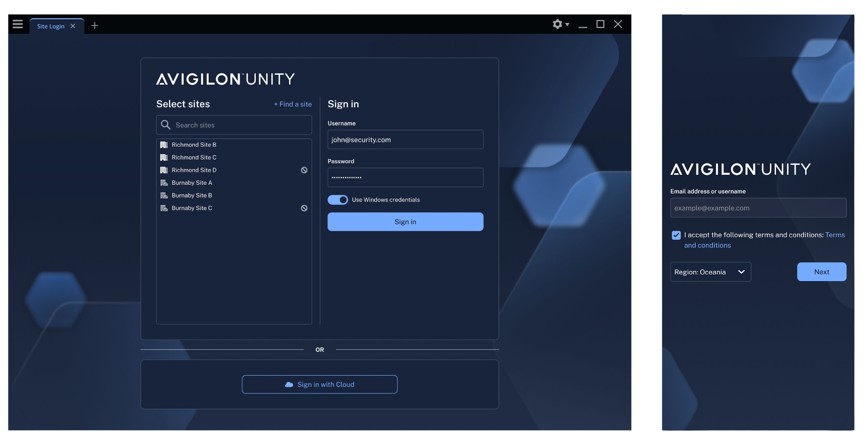
Task: Click the blocked icon on Burnaby Site C
Action: [x=304, y=208]
